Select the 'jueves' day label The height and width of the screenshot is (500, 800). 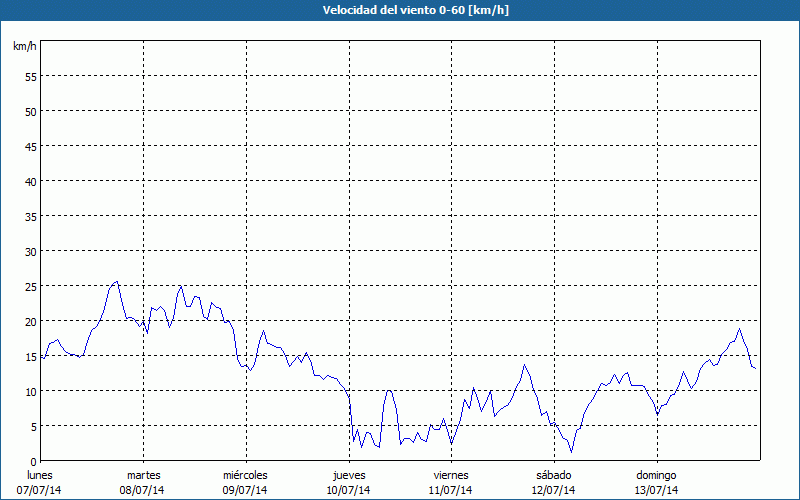pyautogui.click(x=348, y=475)
